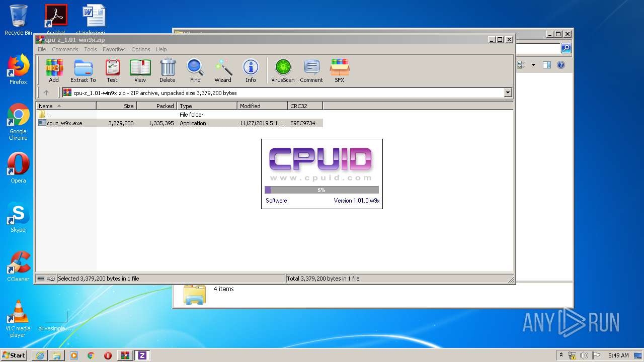Click the Explorer search input field

click(x=537, y=48)
